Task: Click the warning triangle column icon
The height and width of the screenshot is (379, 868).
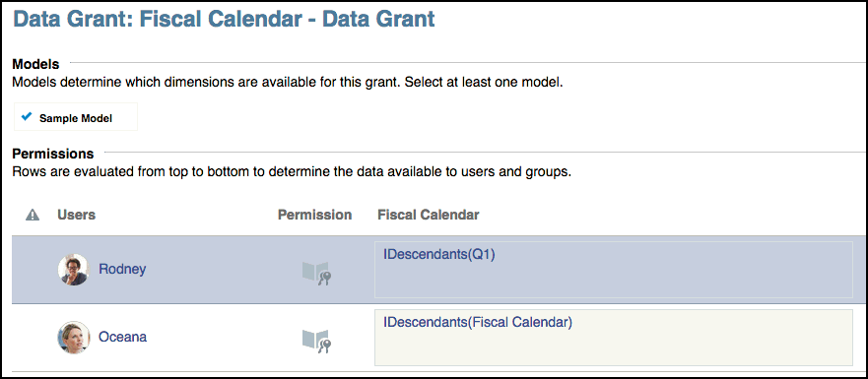Action: [x=33, y=215]
